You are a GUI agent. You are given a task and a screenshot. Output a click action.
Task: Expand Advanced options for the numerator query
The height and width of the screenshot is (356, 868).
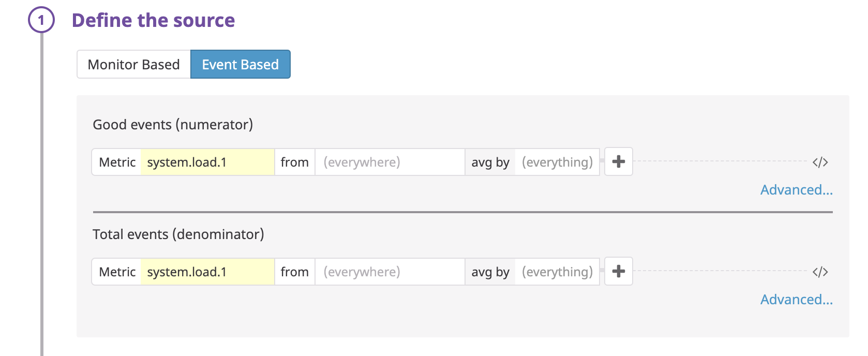[796, 189]
